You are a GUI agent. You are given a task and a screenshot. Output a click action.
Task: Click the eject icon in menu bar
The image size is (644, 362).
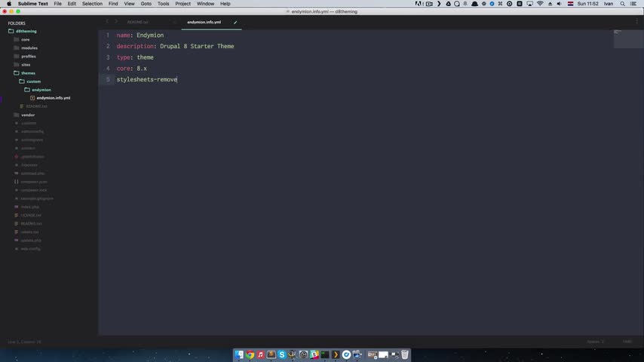tap(550, 4)
